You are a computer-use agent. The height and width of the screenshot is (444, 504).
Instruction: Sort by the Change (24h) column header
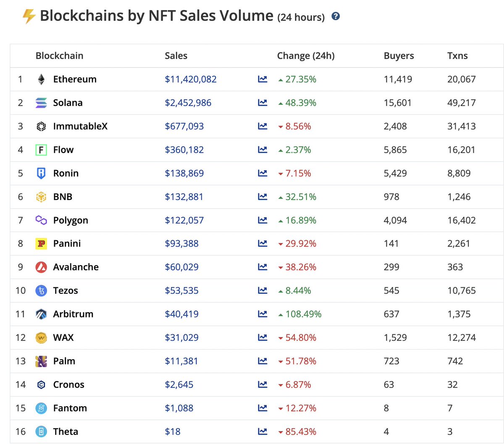point(306,56)
